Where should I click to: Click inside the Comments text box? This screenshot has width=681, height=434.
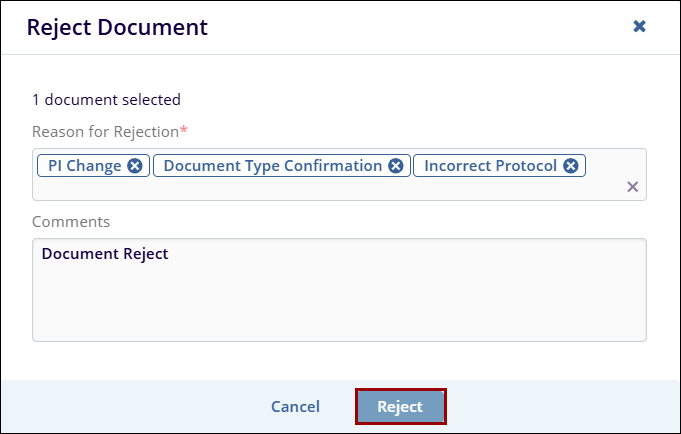pos(339,300)
